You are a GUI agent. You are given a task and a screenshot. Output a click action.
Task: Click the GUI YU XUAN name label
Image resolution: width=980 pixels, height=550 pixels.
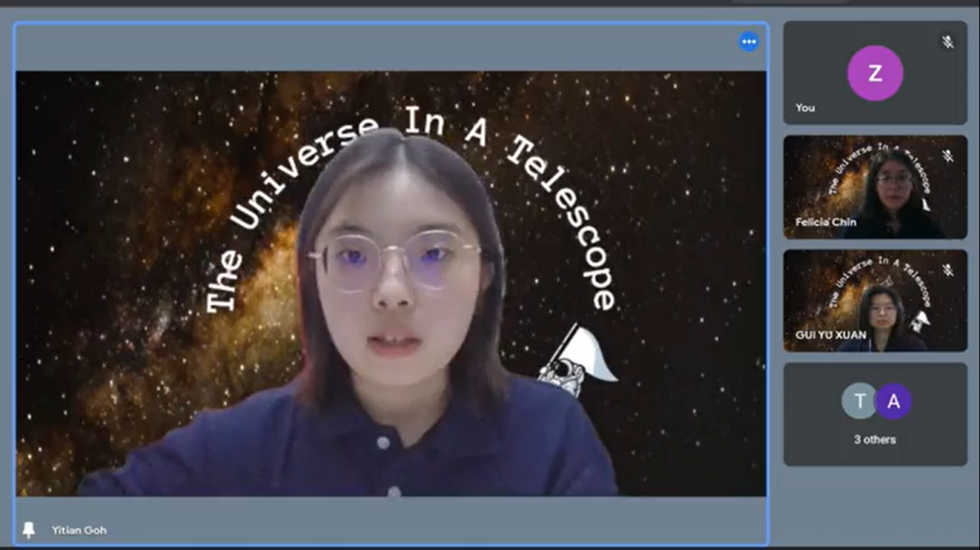pyautogui.click(x=831, y=335)
